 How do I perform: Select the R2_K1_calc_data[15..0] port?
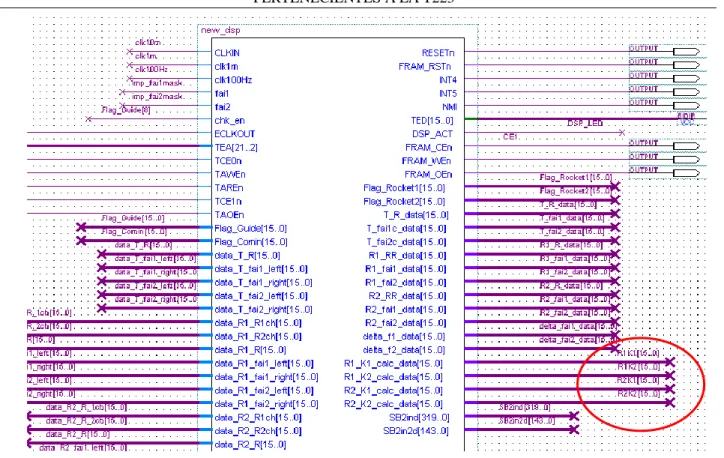click(x=393, y=391)
